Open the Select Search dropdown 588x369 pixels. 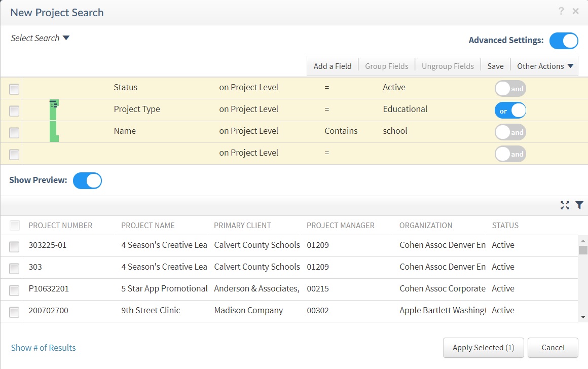tap(40, 38)
